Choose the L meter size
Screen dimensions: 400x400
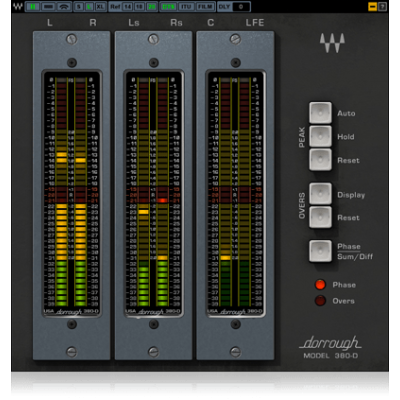click(x=89, y=6)
